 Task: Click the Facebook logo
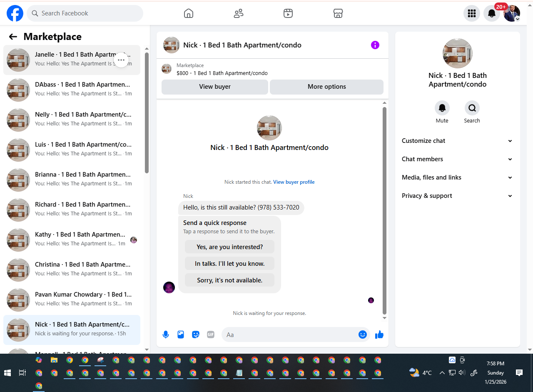pos(15,13)
